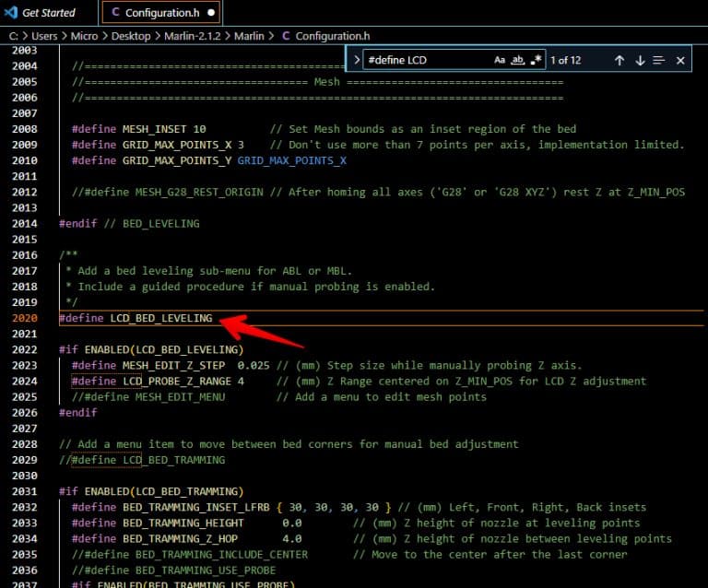Select the Configuration.h tab
708x588 pixels.
pos(163,13)
